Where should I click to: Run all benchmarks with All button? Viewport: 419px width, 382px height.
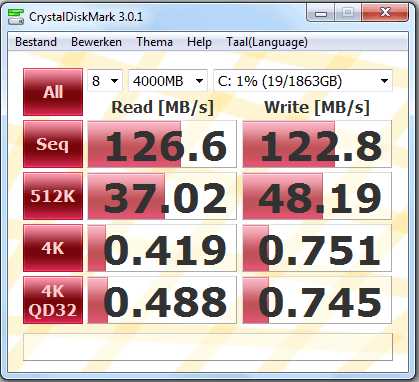coord(53,92)
